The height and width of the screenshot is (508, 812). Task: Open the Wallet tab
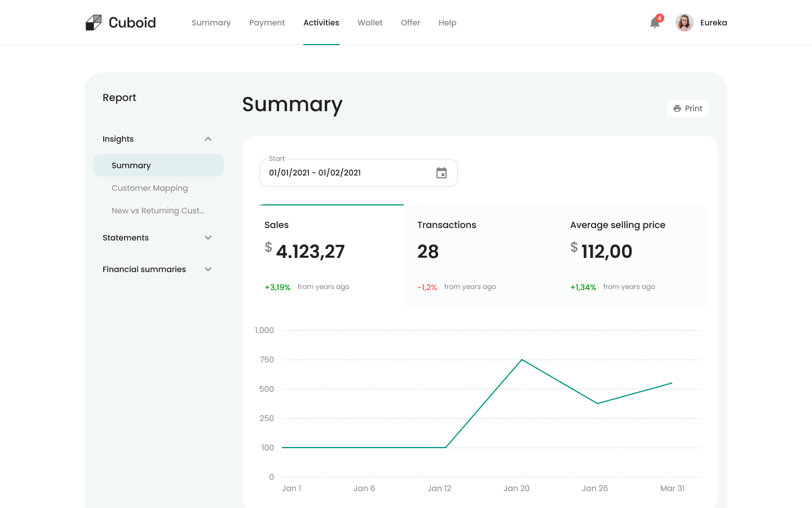point(370,23)
